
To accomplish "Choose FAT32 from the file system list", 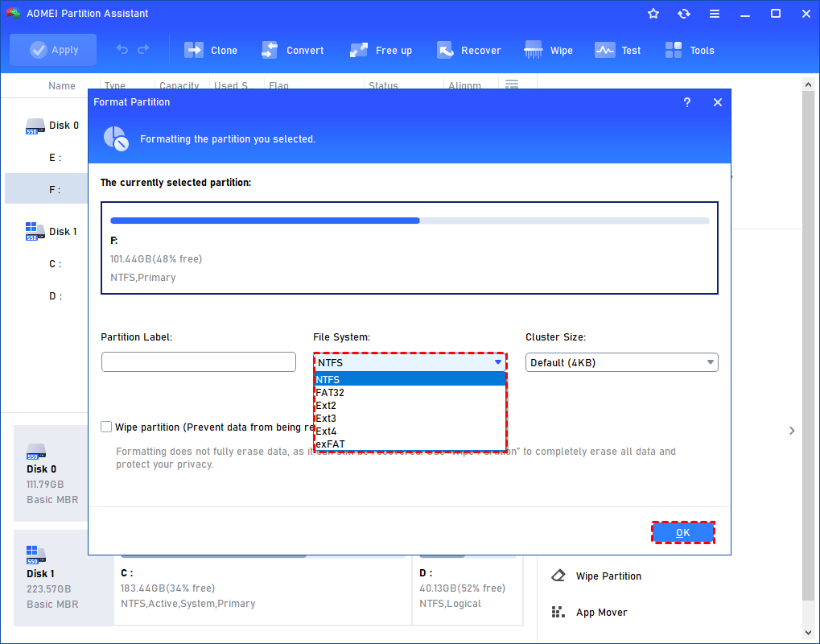I will tap(410, 392).
